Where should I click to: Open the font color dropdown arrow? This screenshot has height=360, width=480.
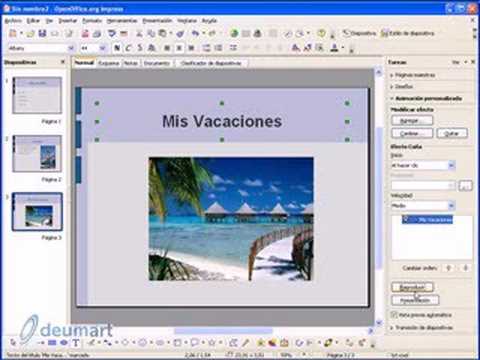(x=342, y=48)
